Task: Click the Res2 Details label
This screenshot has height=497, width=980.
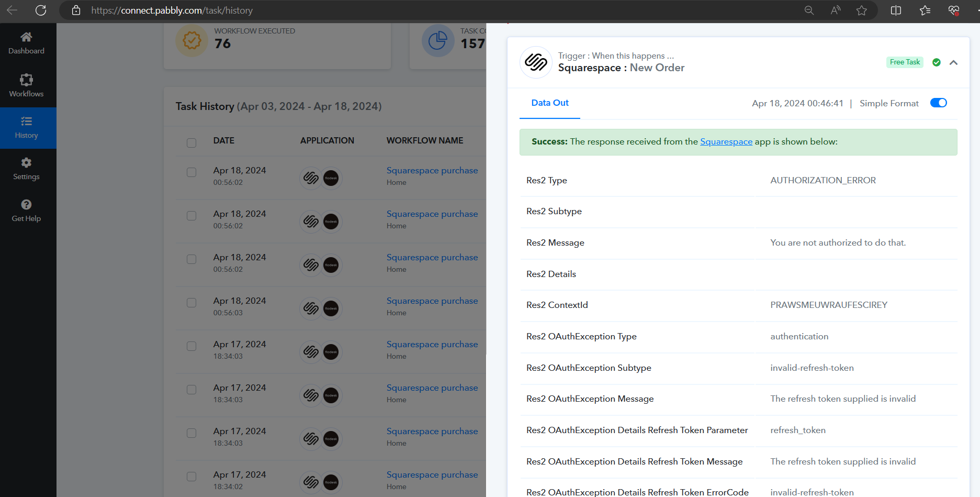Action: tap(551, 274)
